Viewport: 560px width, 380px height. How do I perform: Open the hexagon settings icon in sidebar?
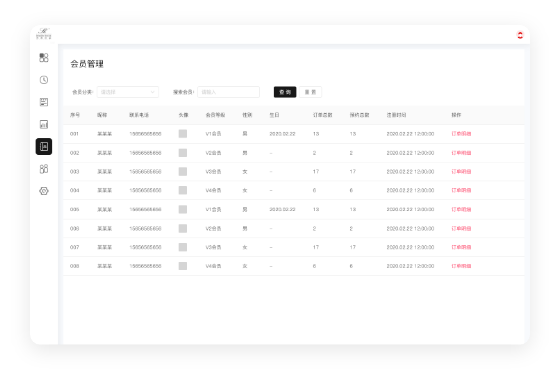(44, 191)
